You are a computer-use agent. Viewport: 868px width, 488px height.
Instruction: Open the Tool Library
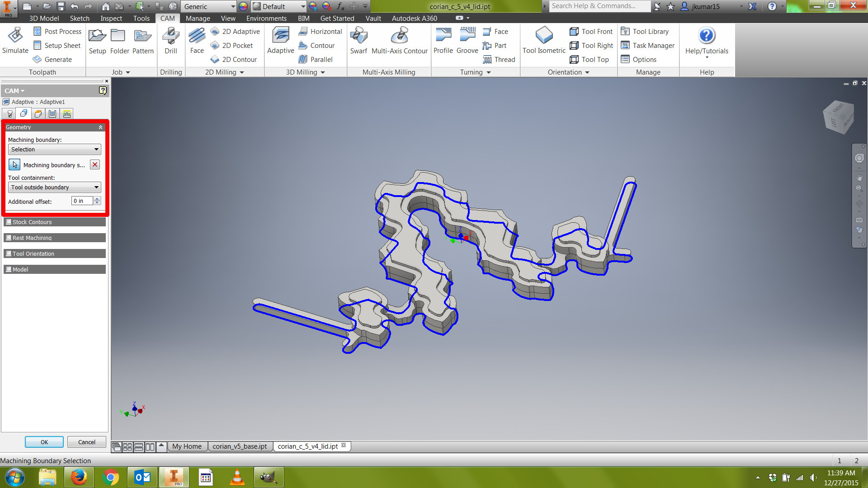[x=645, y=32]
